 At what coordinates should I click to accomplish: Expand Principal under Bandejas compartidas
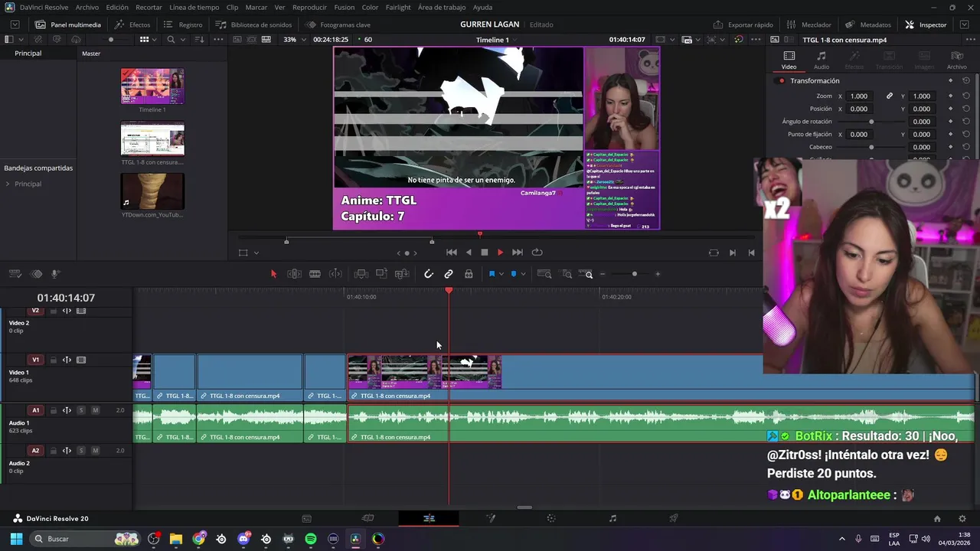pos(8,184)
